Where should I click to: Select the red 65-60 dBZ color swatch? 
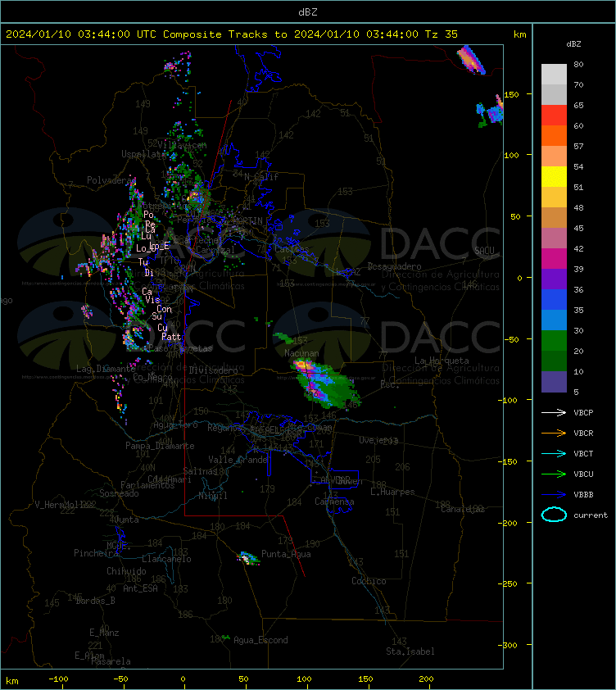point(554,116)
